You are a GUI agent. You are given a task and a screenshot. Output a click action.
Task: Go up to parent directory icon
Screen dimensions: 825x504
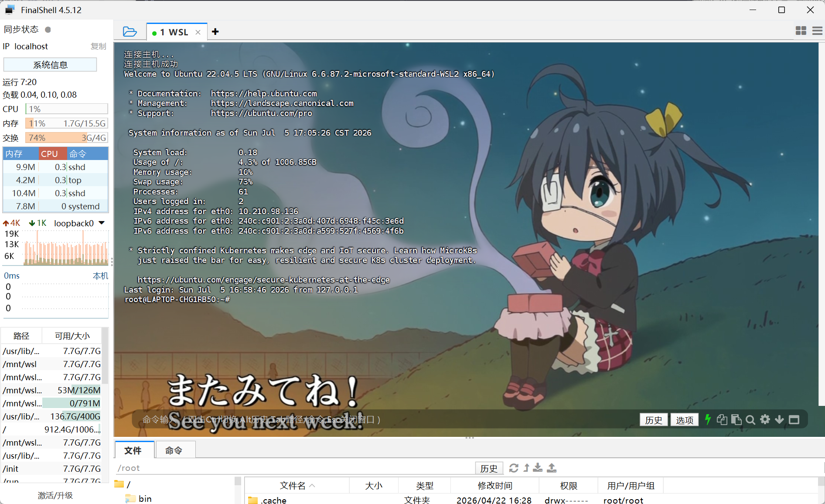pos(526,468)
